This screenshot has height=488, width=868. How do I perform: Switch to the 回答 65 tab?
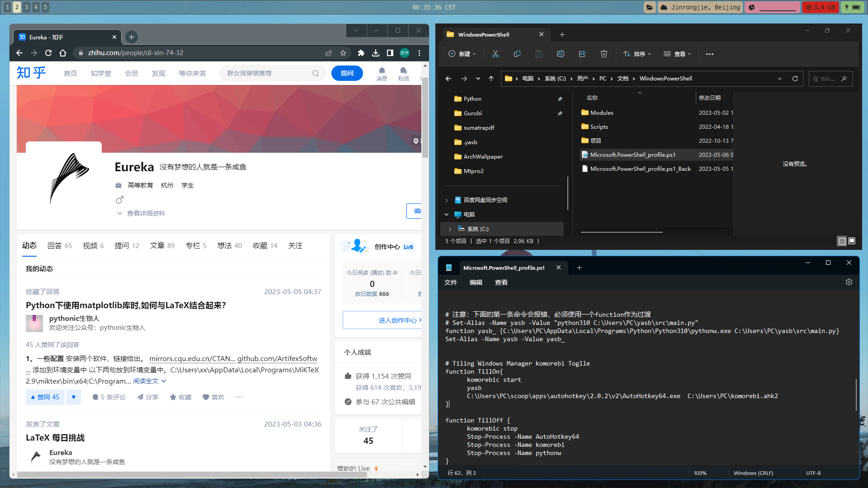[x=60, y=245]
